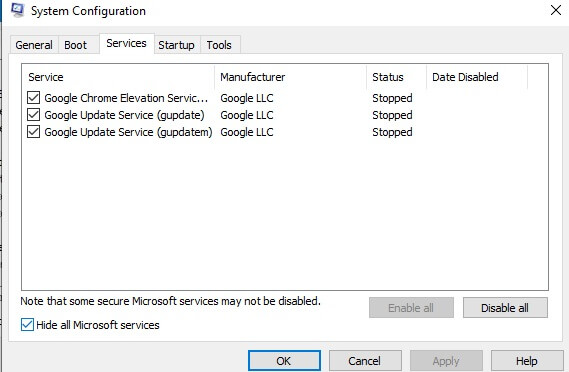Click Stopped status of Chrome Elevation Service
The image size is (569, 372).
392,98
